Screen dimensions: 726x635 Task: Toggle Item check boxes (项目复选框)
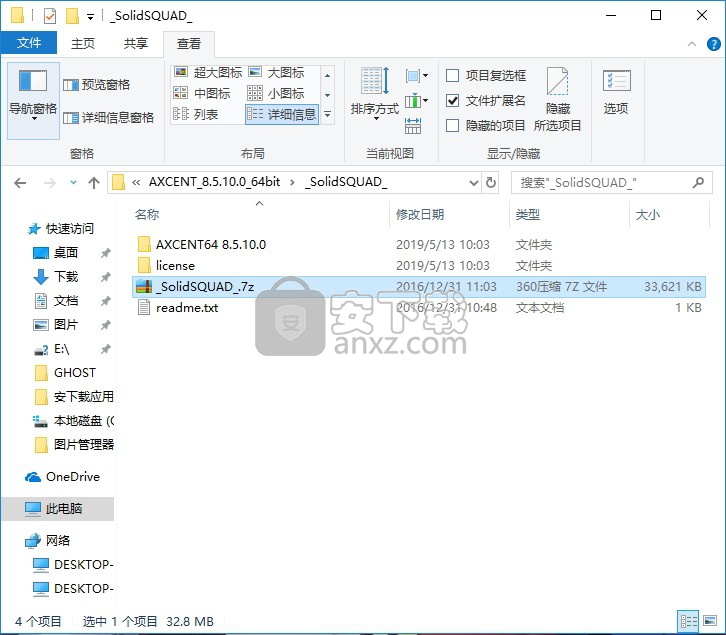tap(486, 75)
